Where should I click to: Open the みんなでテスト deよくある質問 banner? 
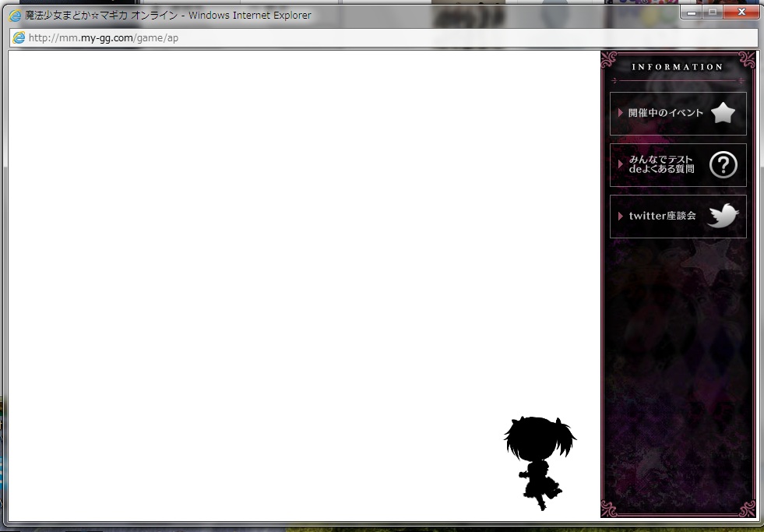tap(678, 164)
